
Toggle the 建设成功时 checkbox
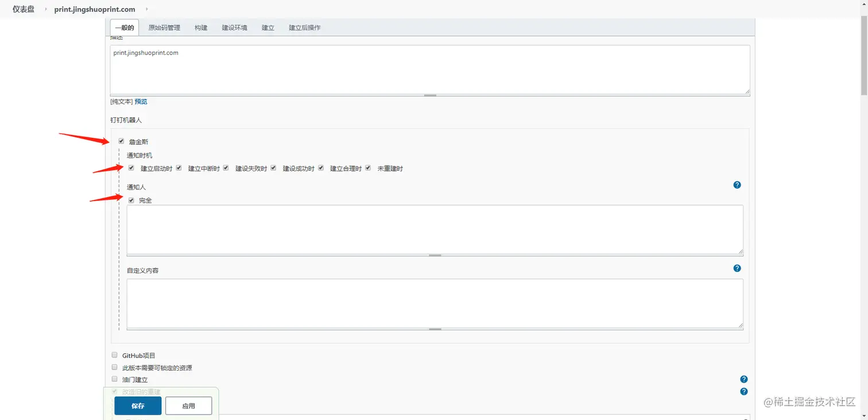point(273,168)
